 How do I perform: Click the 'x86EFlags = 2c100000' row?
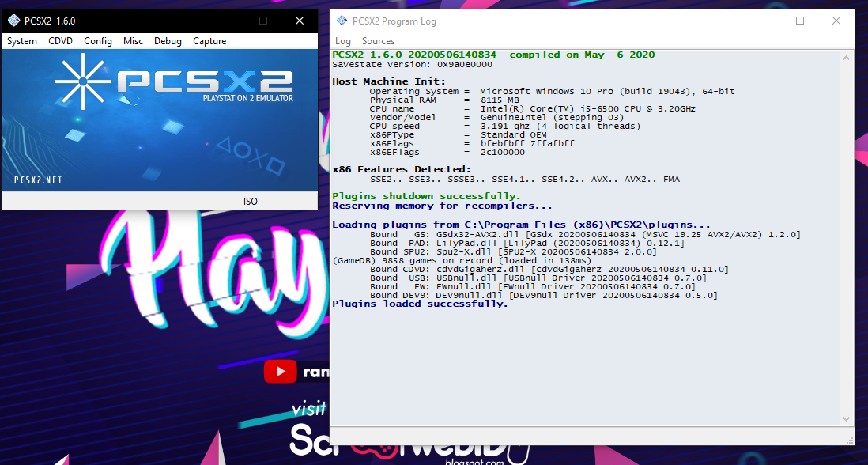[447, 152]
